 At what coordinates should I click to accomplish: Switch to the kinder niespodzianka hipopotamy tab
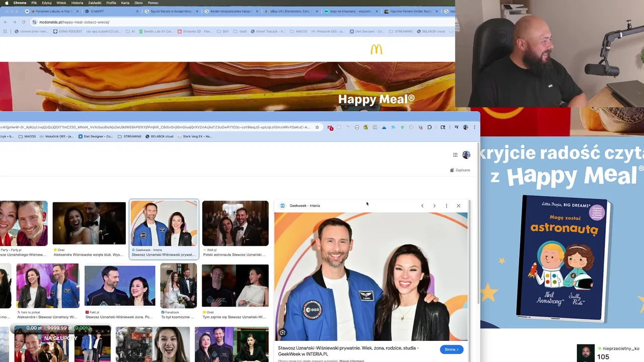[x=230, y=11]
